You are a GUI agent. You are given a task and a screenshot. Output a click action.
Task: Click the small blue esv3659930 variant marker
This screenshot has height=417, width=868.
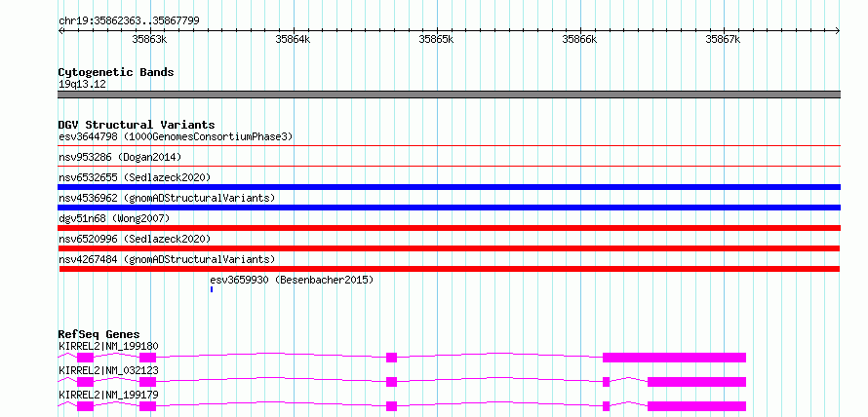pos(212,289)
